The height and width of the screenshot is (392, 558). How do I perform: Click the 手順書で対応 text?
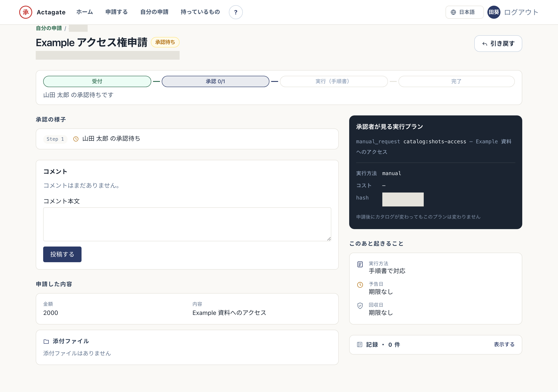(x=387, y=271)
